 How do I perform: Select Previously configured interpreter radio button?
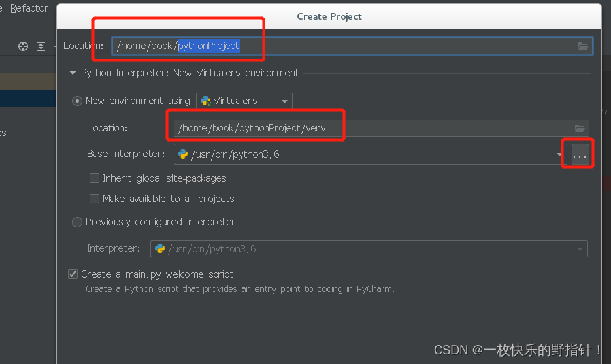tap(77, 222)
